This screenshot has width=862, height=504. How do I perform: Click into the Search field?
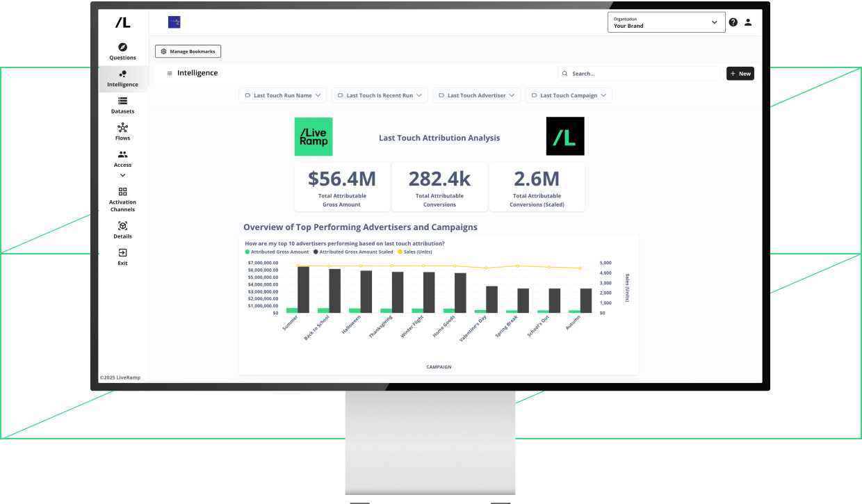639,73
